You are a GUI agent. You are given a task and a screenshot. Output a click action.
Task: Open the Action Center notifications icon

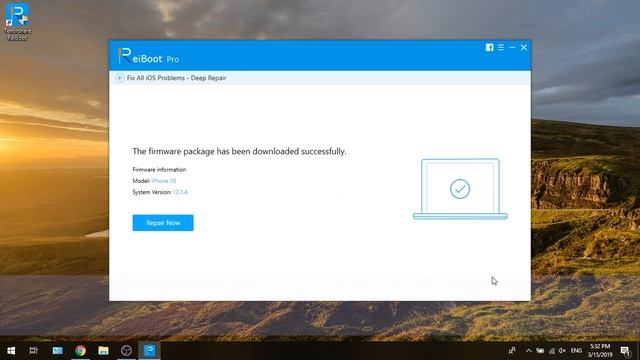[625, 351]
